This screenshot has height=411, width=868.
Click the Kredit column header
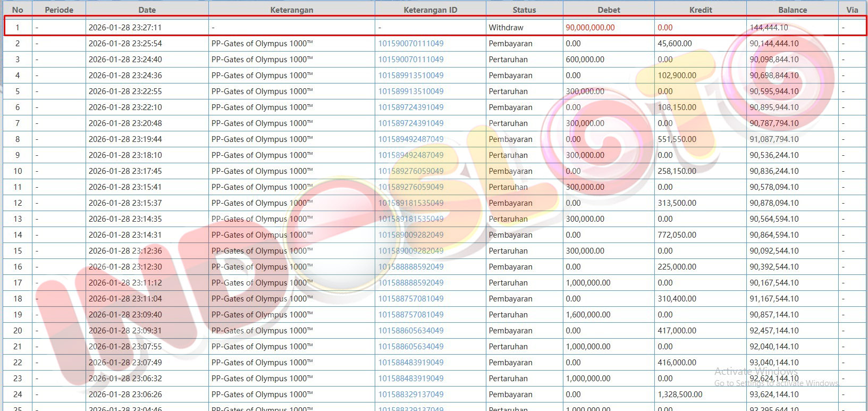[x=700, y=10]
